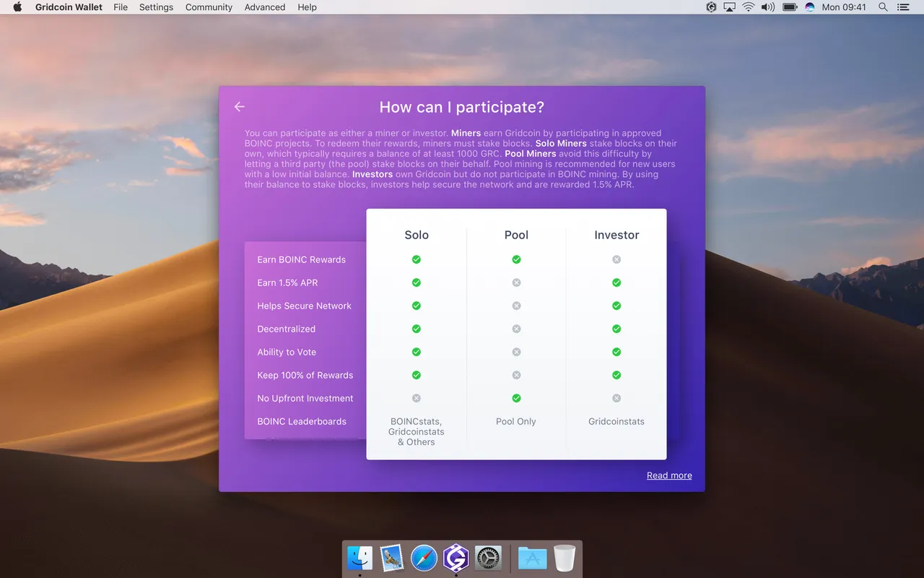Open the Read more link
This screenshot has width=924, height=578.
pos(669,475)
